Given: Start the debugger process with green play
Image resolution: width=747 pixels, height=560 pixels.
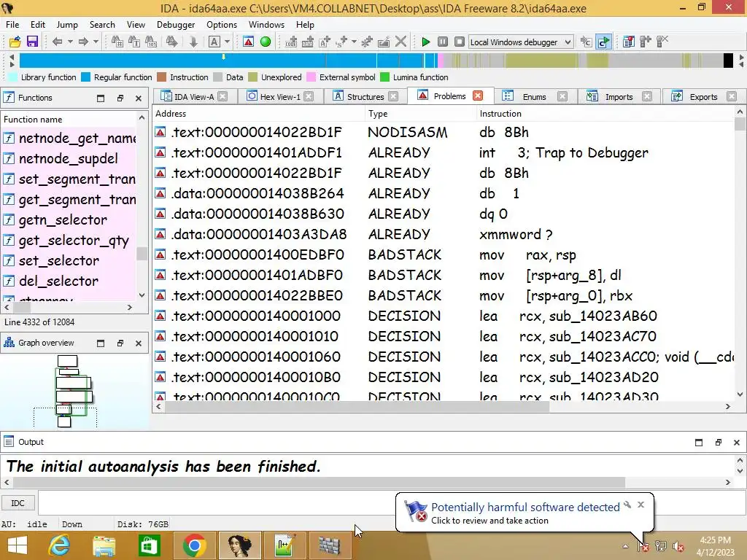Looking at the screenshot, I should pyautogui.click(x=426, y=42).
